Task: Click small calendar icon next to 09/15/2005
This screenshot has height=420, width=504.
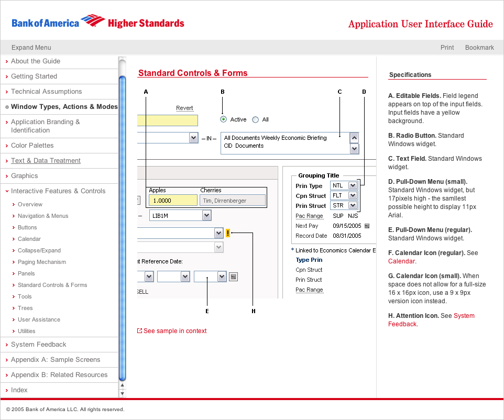Action: point(367,226)
